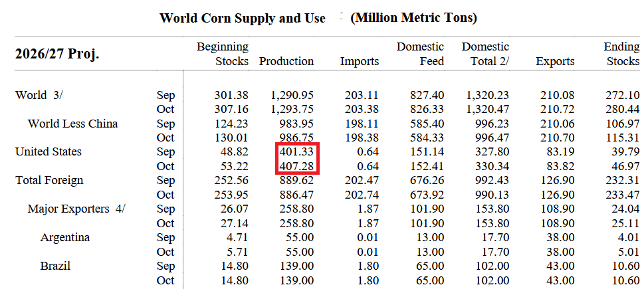Click Total Foreign Oct production value 886.47
This screenshot has height=295, width=644.
tap(296, 195)
